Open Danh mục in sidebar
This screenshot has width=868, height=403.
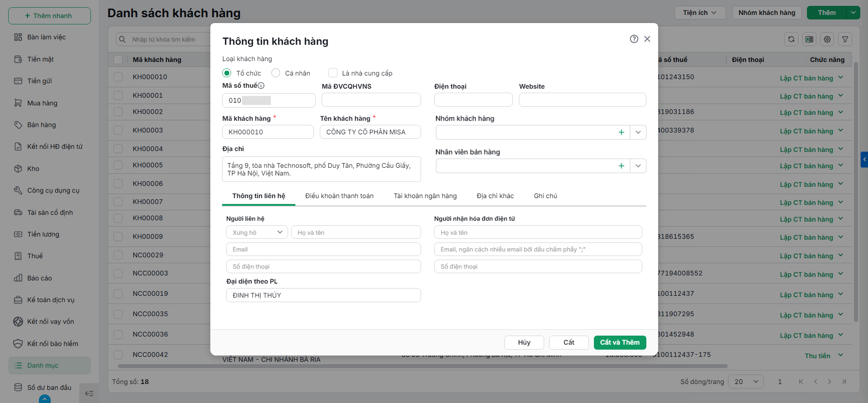[x=49, y=365]
